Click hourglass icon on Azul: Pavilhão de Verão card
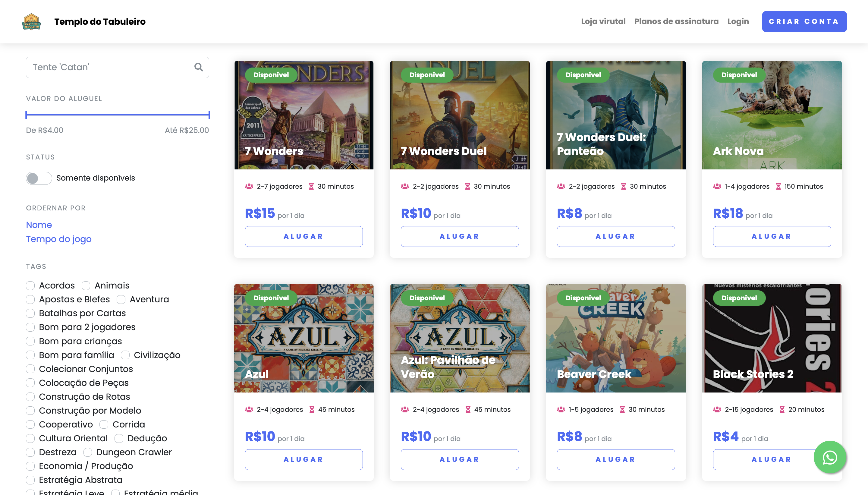The image size is (868, 495). coord(468,409)
